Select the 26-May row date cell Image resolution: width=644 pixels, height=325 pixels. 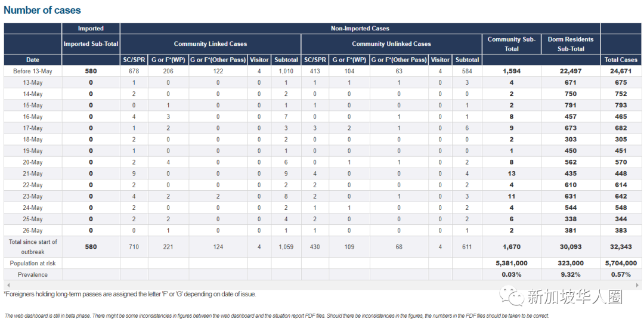33,230
